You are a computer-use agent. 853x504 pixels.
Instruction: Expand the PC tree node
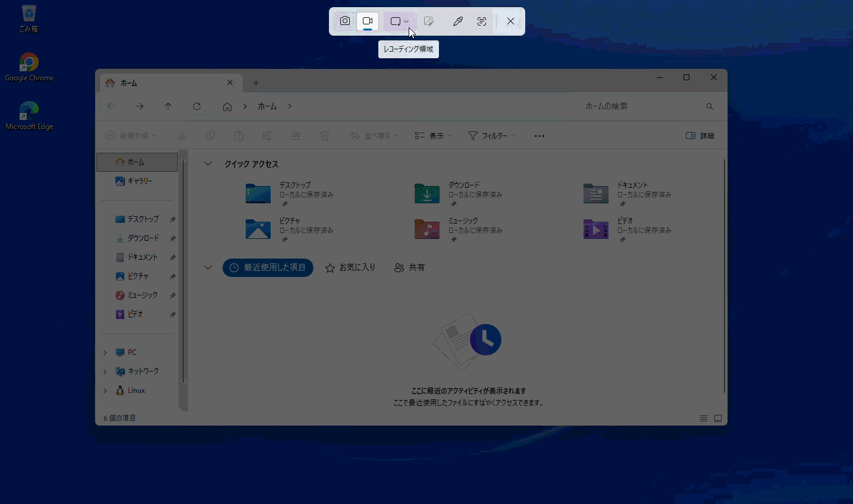[105, 352]
